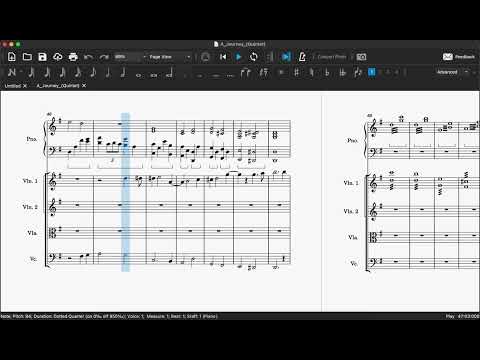
Task: Flip stem direction with the flip icon
Action: pos(358,72)
